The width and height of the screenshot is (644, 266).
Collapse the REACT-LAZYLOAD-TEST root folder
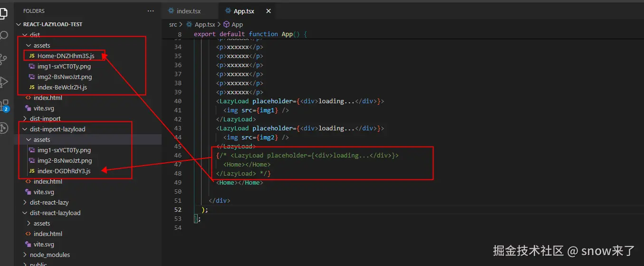coord(19,24)
